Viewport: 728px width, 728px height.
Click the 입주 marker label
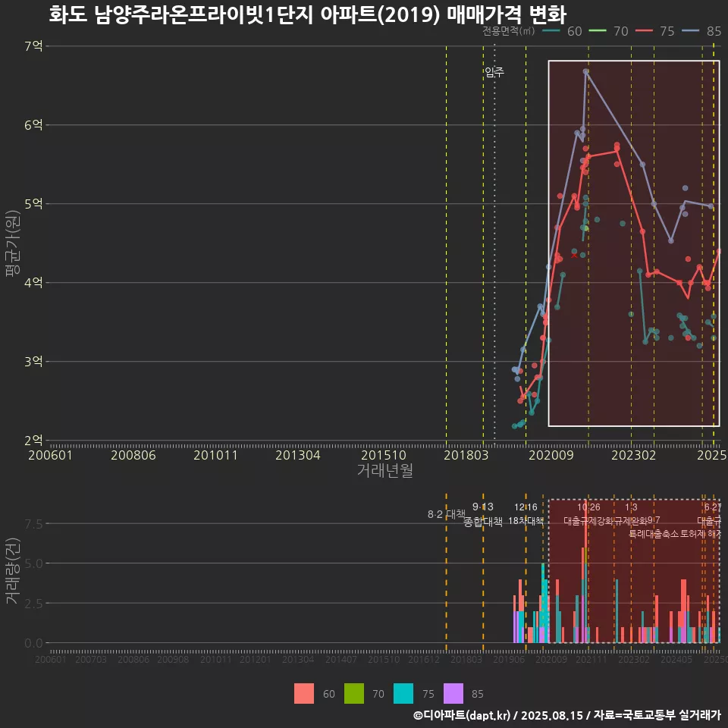coord(494,72)
